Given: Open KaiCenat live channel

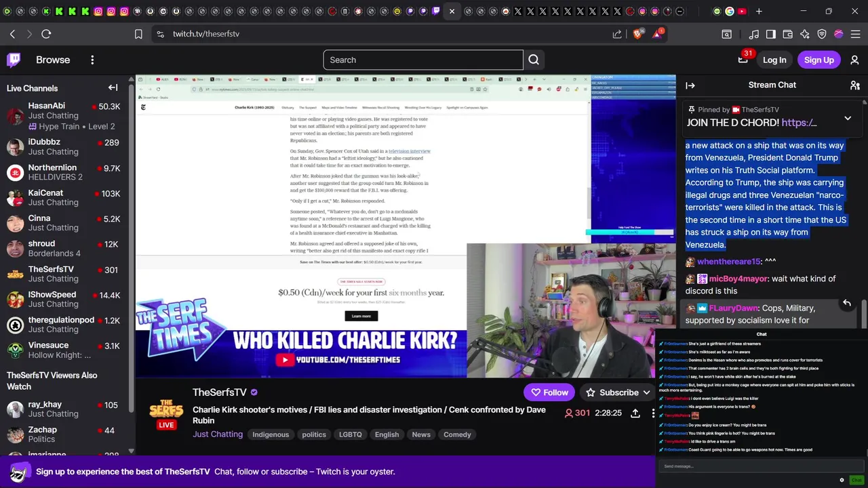Looking at the screenshot, I should click(x=64, y=197).
